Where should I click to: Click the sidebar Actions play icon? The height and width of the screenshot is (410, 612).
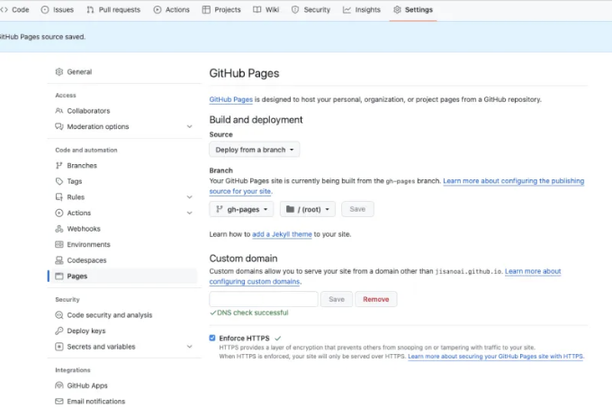[59, 213]
